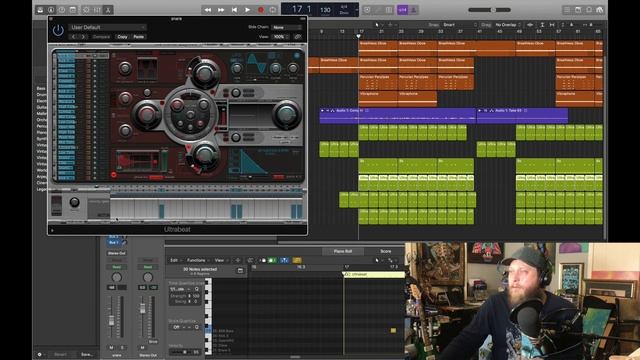Open the Scale Quantize Off dropdown
This screenshot has height=360, width=640.
pyautogui.click(x=181, y=327)
